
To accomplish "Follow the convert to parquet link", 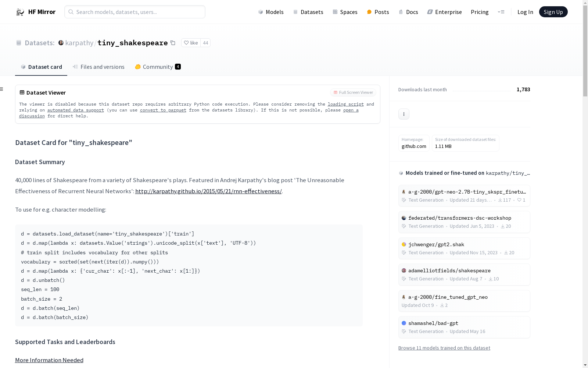I will click(x=163, y=110).
